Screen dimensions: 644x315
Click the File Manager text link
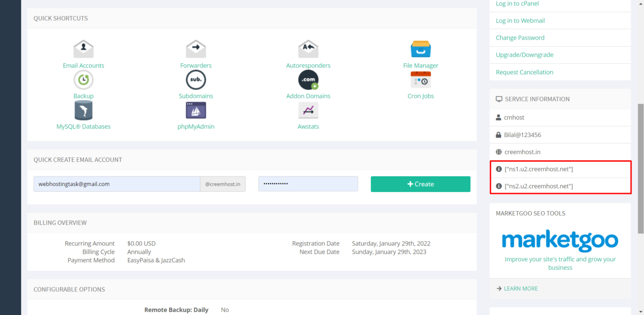pyautogui.click(x=421, y=65)
